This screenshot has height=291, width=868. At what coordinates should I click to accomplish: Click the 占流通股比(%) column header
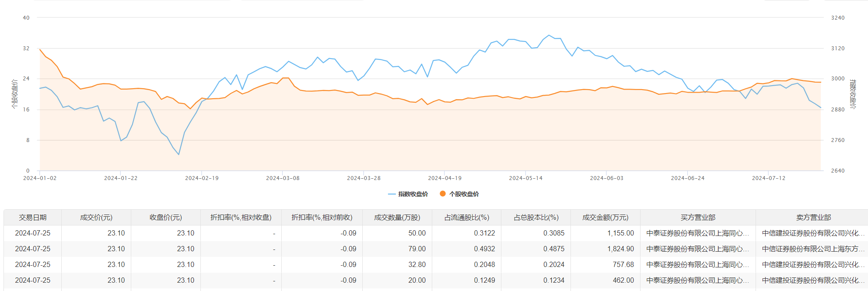467,218
